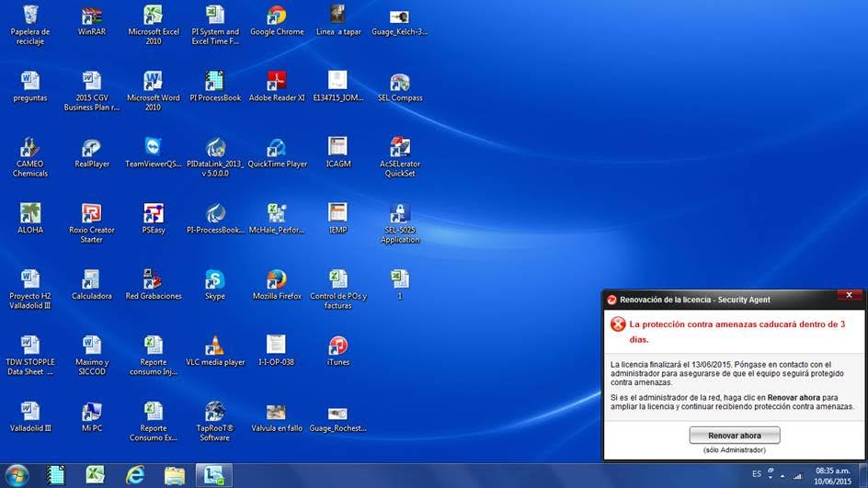Viewport: 868px width, 488px height.
Task: Open the TeamViewerQS shortcut
Action: click(x=154, y=153)
